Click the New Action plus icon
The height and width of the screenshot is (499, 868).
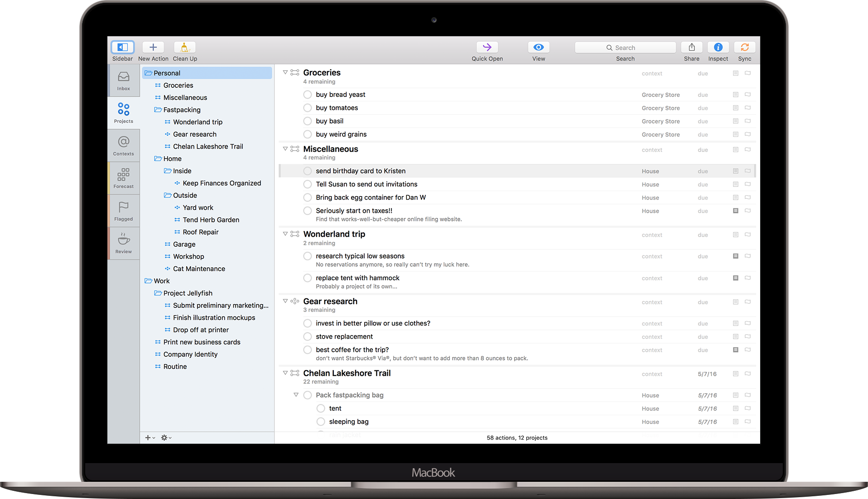point(153,48)
